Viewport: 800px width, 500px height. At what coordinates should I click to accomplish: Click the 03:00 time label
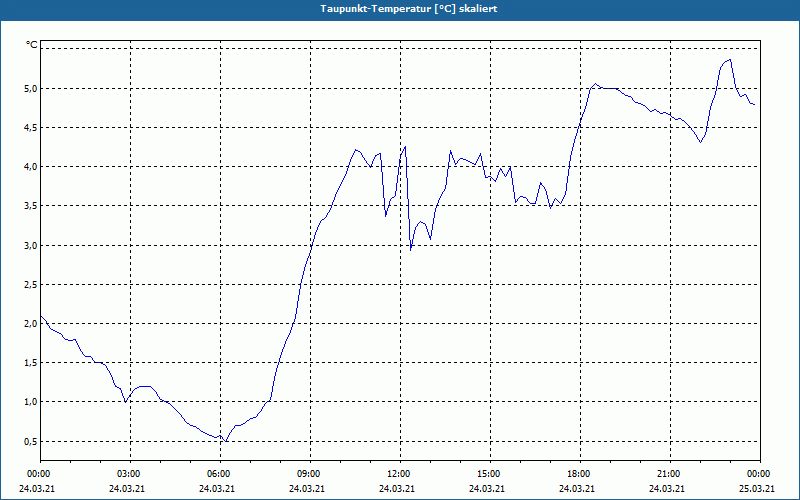tap(129, 474)
